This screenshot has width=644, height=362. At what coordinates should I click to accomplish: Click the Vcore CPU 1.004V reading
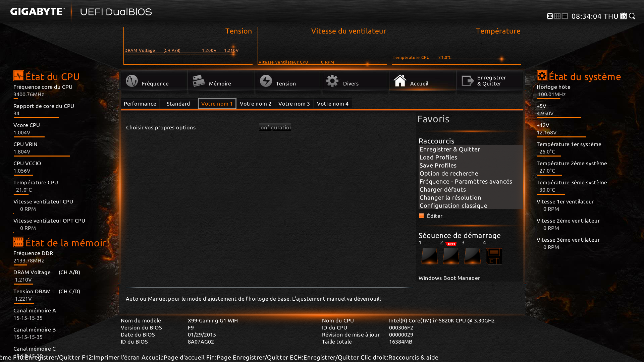22,132
